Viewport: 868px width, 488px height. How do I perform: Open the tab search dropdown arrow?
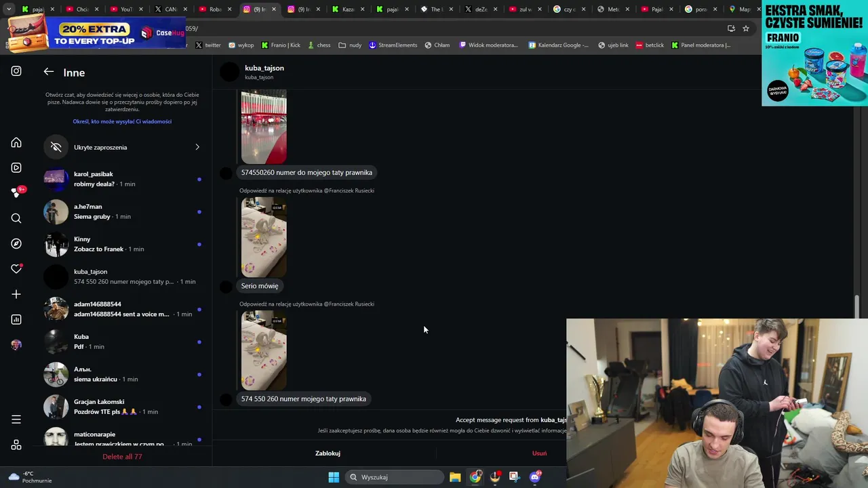coord(9,9)
